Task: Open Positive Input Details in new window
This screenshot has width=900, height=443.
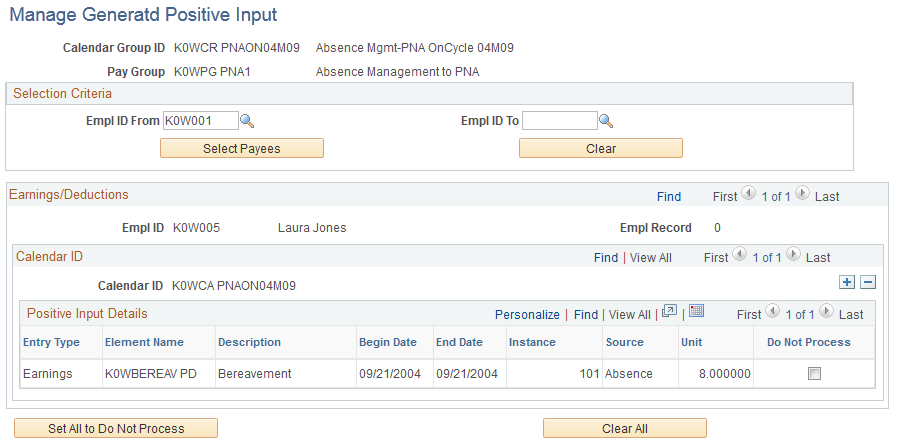Action: (x=669, y=311)
